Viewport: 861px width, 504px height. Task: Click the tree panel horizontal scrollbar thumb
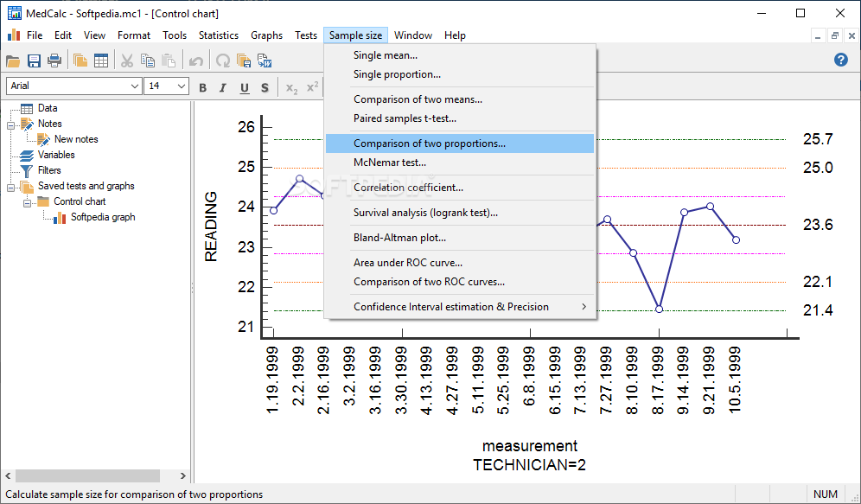[x=87, y=475]
